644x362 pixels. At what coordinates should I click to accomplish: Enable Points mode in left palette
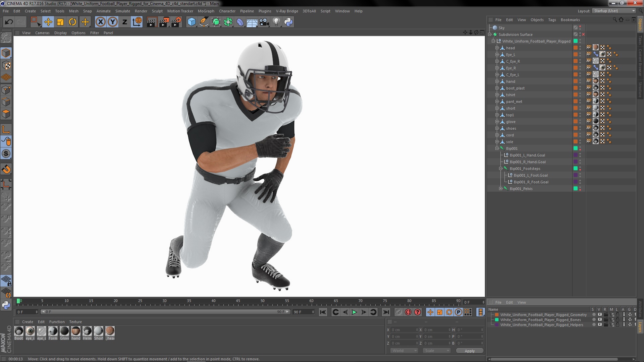(x=6, y=90)
